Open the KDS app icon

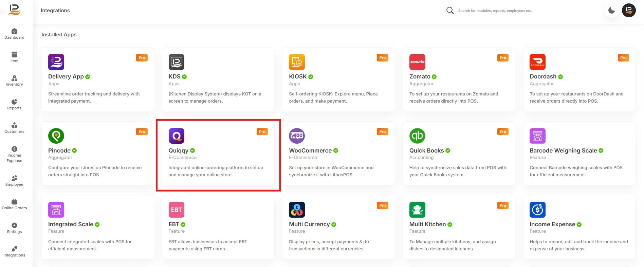176,62
